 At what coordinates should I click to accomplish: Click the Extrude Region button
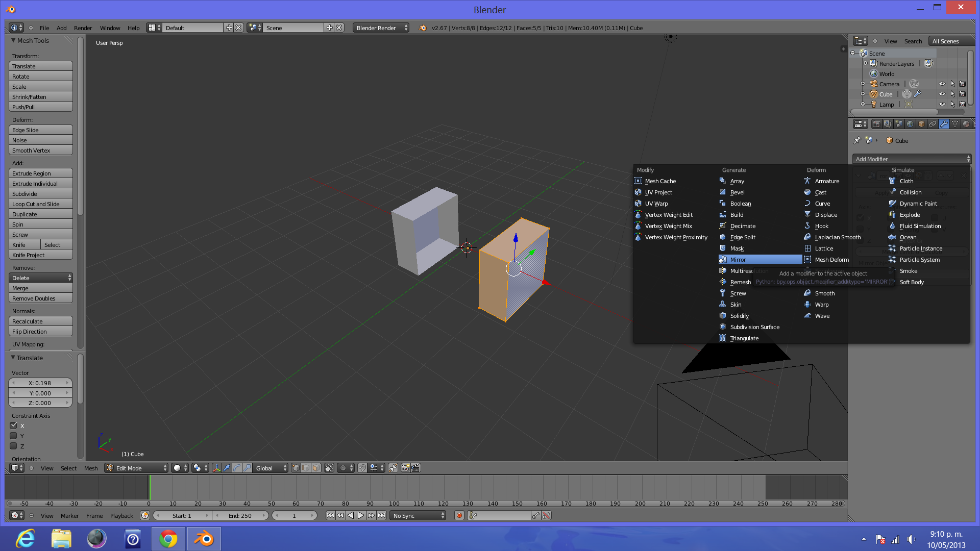click(x=41, y=173)
